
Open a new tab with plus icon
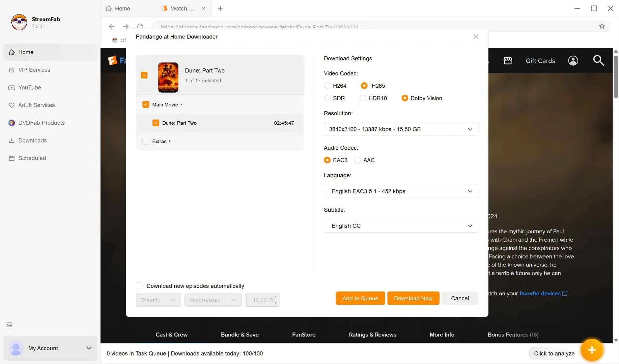click(x=220, y=8)
